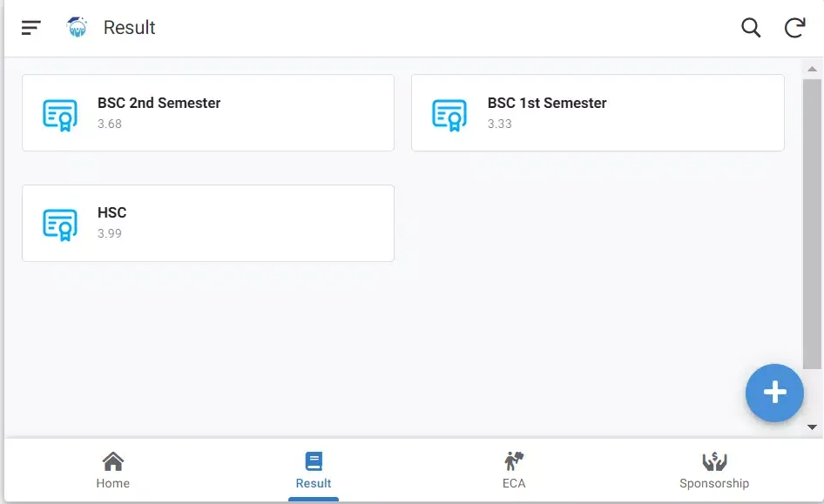View the BSC 1st Semester result details

[x=598, y=112]
